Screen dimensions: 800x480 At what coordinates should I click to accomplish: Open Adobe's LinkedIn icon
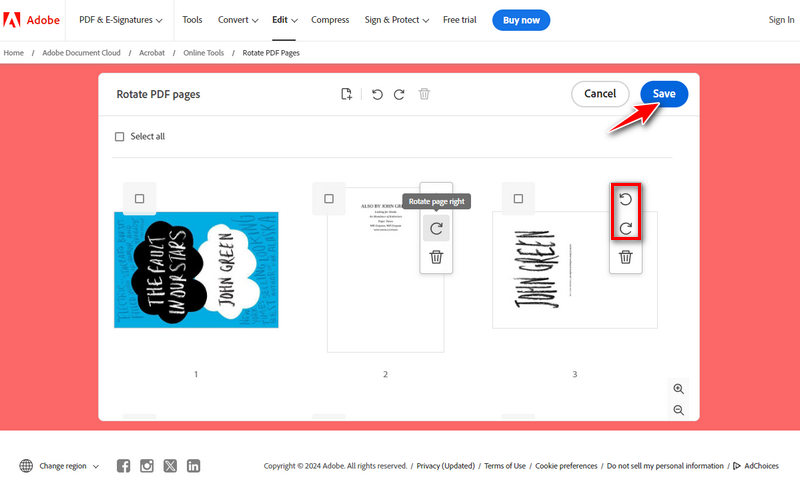(193, 466)
